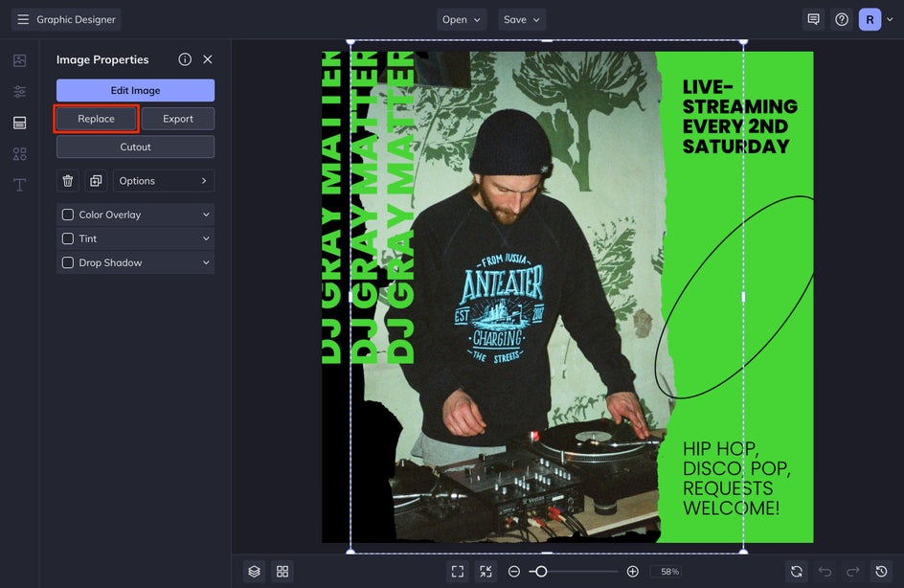Zoom in with the plus icon

click(632, 572)
